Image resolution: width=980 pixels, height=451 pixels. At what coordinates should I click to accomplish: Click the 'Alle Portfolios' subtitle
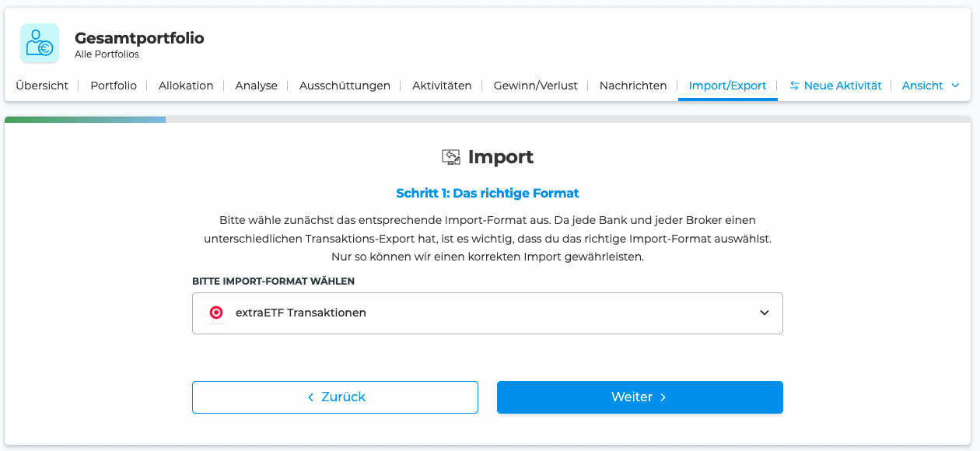pos(107,55)
